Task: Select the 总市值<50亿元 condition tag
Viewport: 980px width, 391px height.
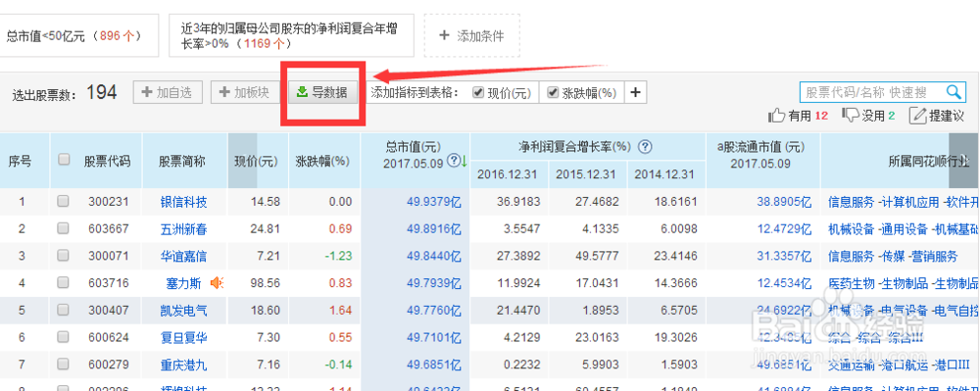Action: tap(80, 35)
